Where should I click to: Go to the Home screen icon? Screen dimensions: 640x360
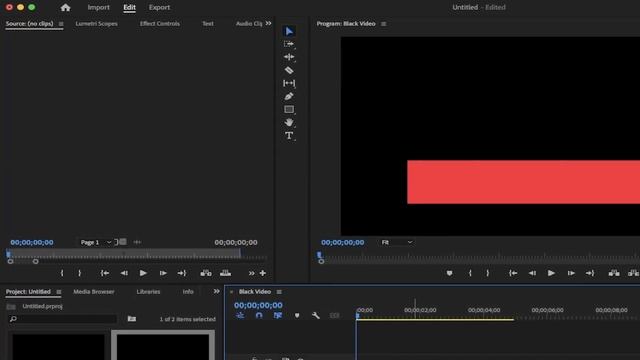[x=65, y=7]
